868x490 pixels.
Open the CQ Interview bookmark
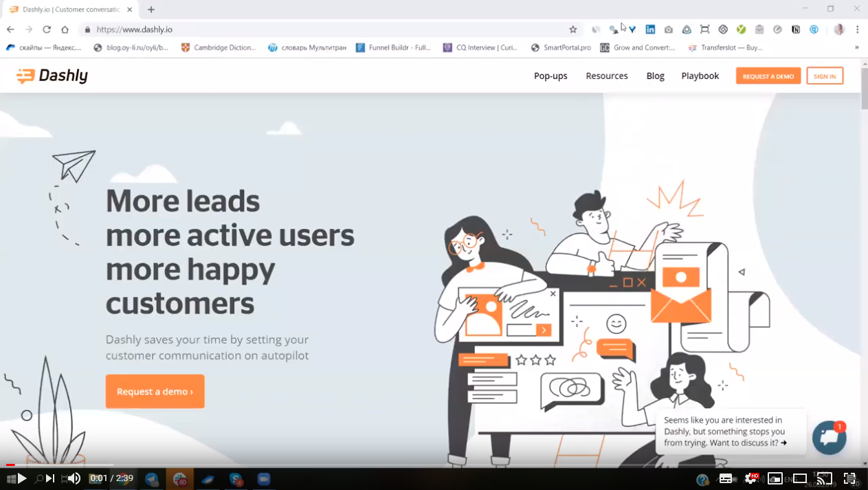point(480,47)
